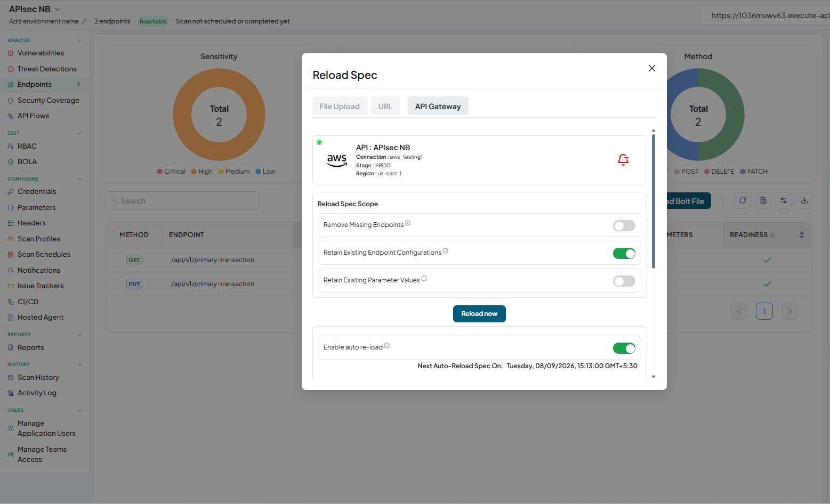This screenshot has height=504, width=830.
Task: Click the High legend swatch
Action: (194, 172)
